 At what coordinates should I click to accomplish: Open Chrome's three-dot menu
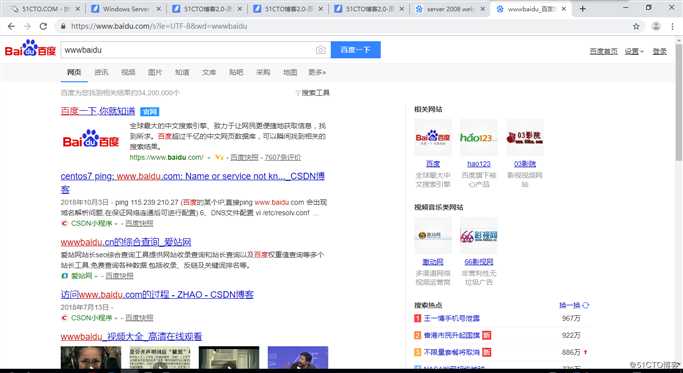click(x=673, y=26)
